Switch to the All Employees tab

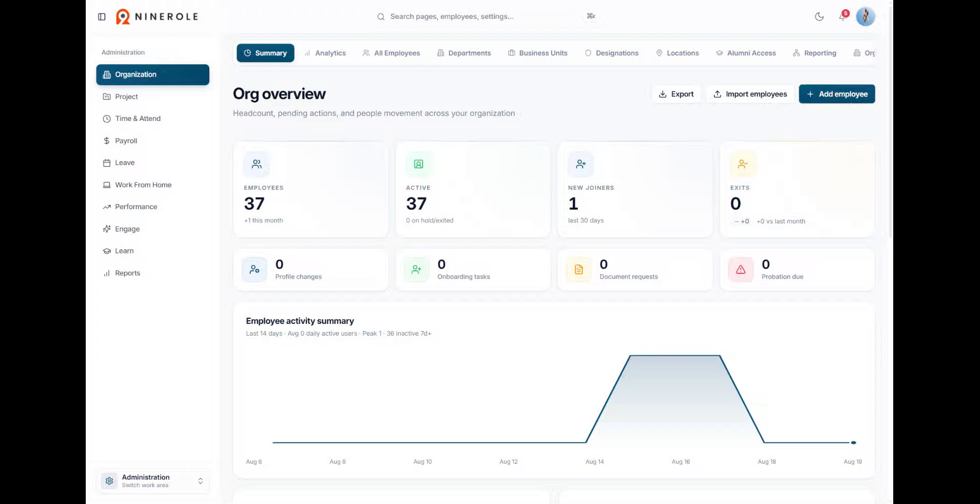[391, 53]
